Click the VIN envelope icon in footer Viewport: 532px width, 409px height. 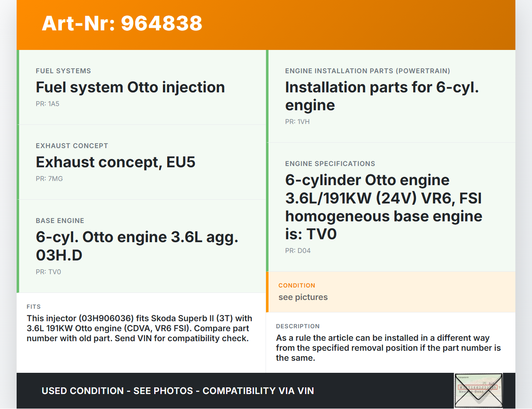pyautogui.click(x=478, y=391)
